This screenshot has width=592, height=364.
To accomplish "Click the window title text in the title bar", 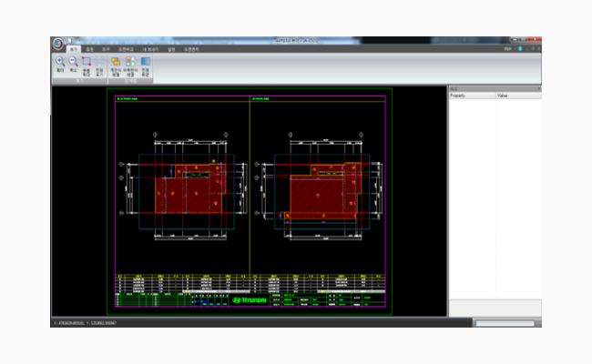I will point(296,40).
